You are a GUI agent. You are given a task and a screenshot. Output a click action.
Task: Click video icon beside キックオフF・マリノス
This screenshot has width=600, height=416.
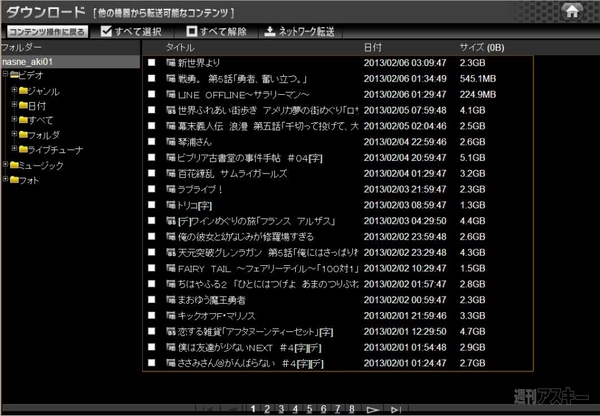coord(171,315)
